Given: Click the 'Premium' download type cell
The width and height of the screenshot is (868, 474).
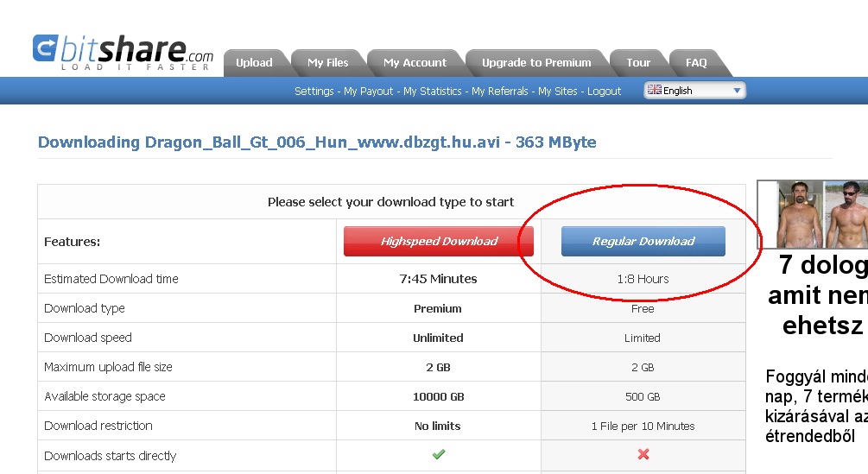Looking at the screenshot, I should click(x=437, y=308).
